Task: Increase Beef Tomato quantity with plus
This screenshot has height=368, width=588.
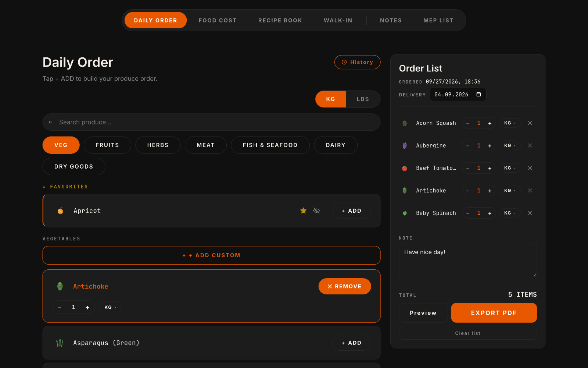Action: (x=490, y=168)
